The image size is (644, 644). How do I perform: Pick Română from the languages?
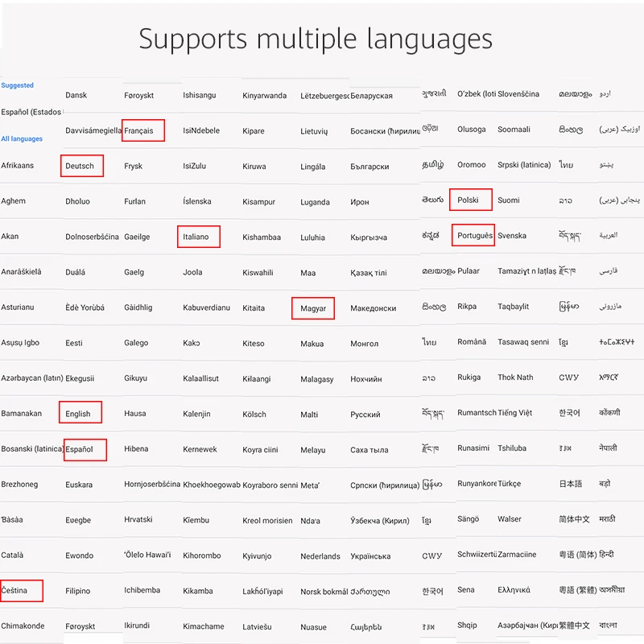pos(472,341)
